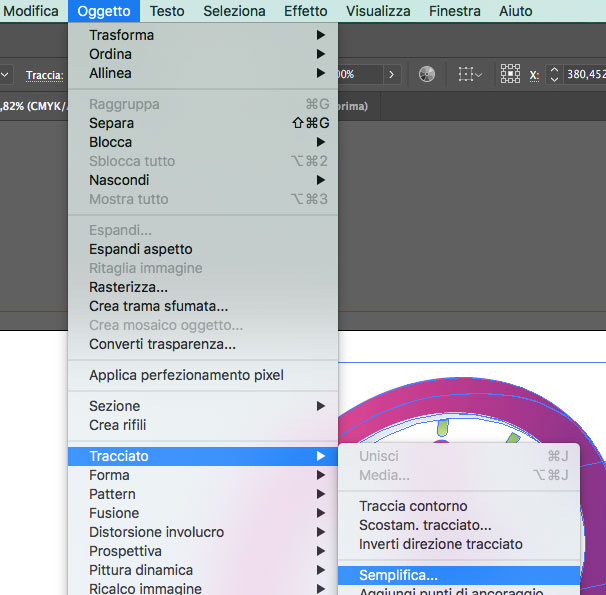Expand the Forma submenu
Viewport: 606px width, 595px height.
point(203,475)
